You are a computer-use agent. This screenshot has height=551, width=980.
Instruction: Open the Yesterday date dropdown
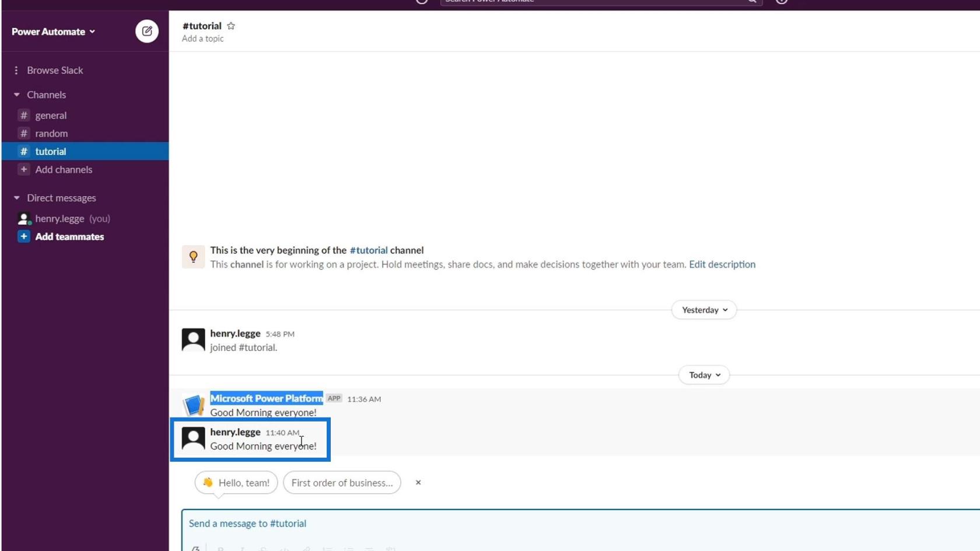click(x=704, y=310)
